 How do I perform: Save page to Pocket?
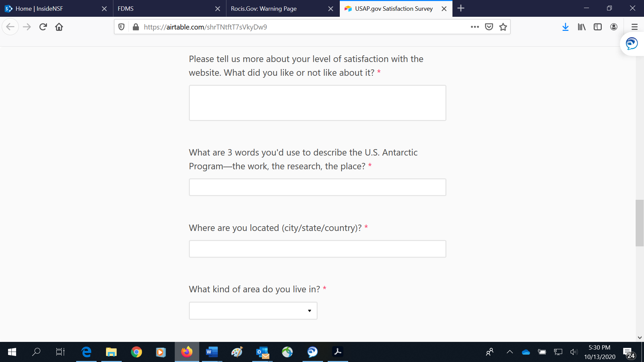pyautogui.click(x=489, y=27)
